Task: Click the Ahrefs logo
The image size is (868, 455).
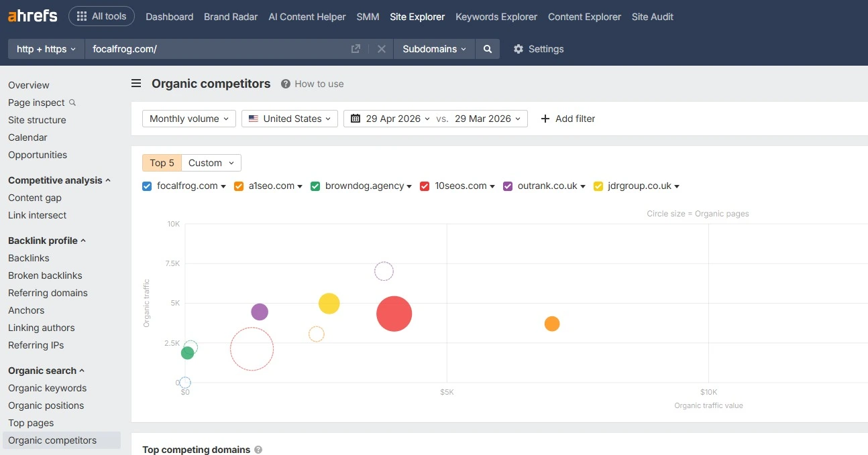Action: tap(32, 16)
